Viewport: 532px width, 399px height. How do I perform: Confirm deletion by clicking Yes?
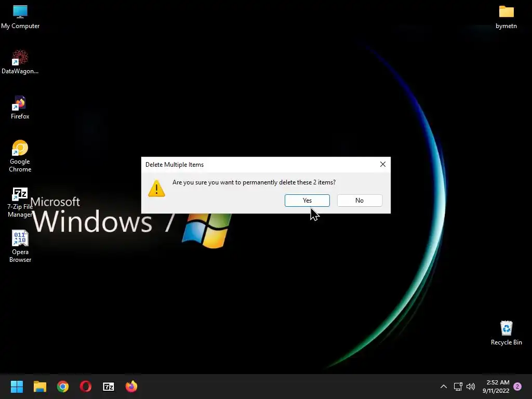[x=307, y=201]
